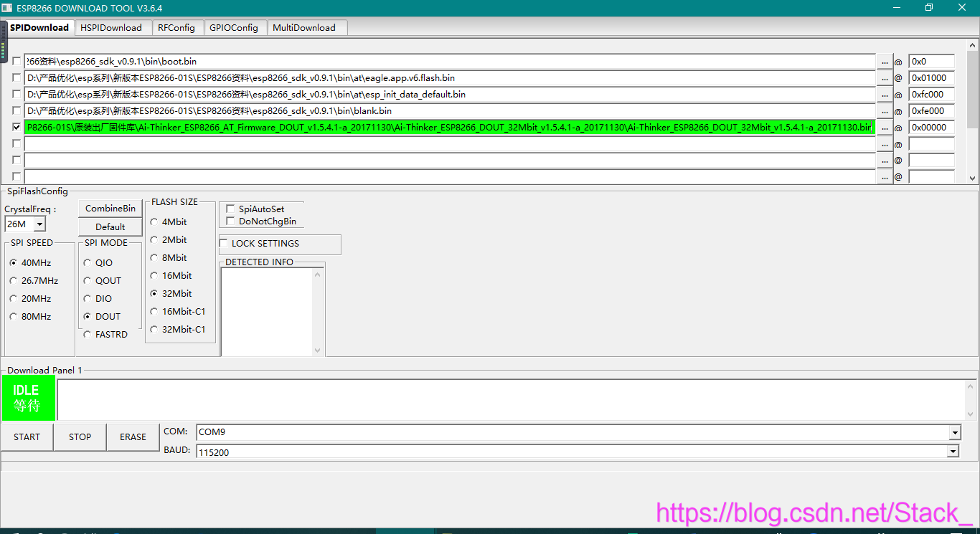Select 16Mbit-C1 flash size
The width and height of the screenshot is (980, 534).
point(154,312)
